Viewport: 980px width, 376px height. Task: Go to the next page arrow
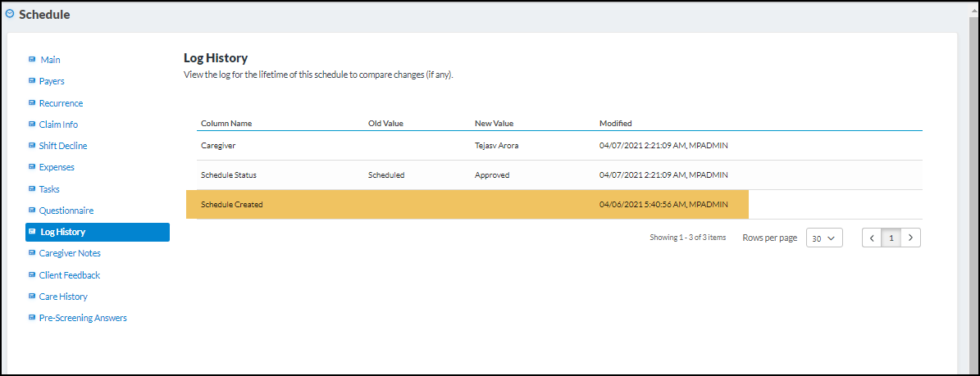(910, 238)
